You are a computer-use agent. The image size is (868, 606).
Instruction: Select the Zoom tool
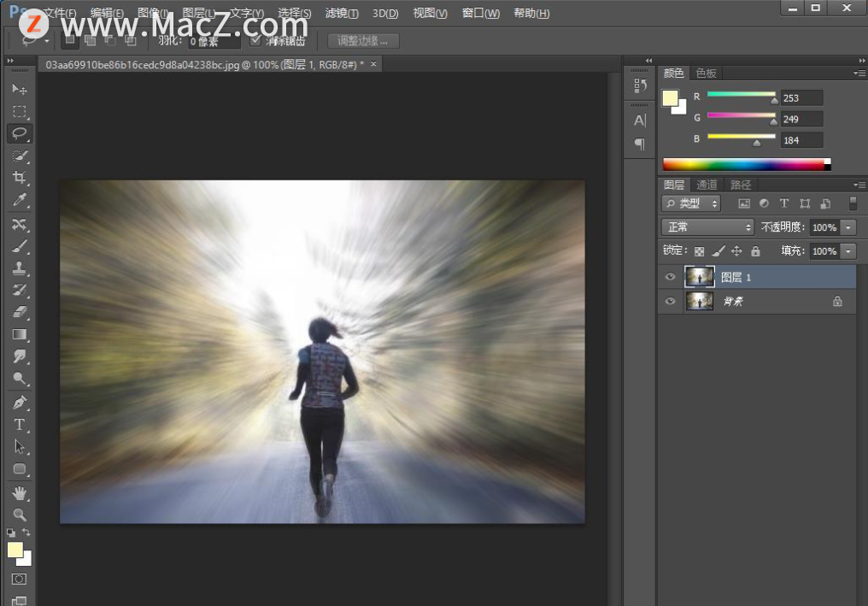20,515
